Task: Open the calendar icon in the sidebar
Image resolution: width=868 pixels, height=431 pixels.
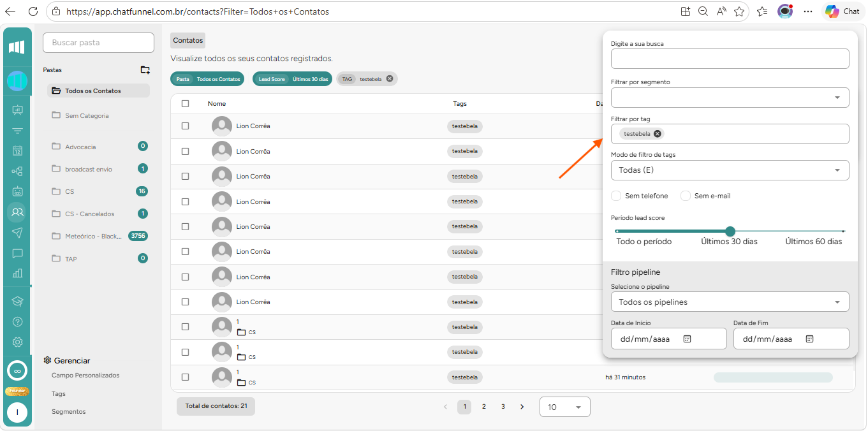Action: click(17, 151)
